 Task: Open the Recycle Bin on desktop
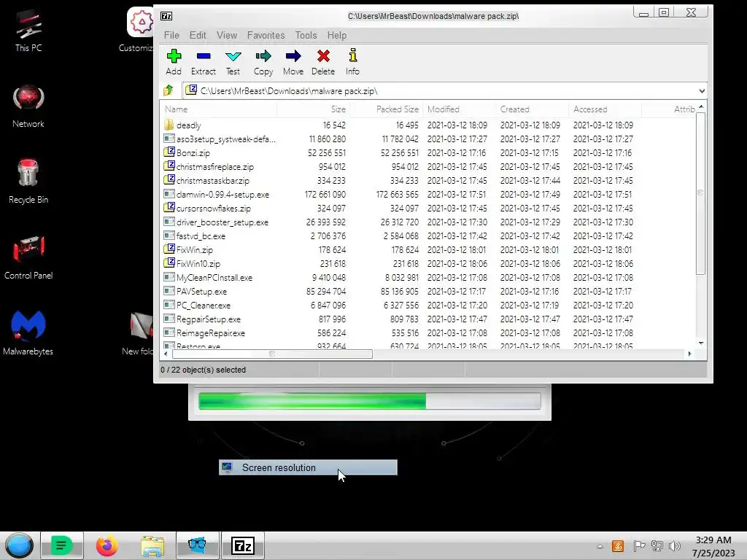tap(28, 182)
